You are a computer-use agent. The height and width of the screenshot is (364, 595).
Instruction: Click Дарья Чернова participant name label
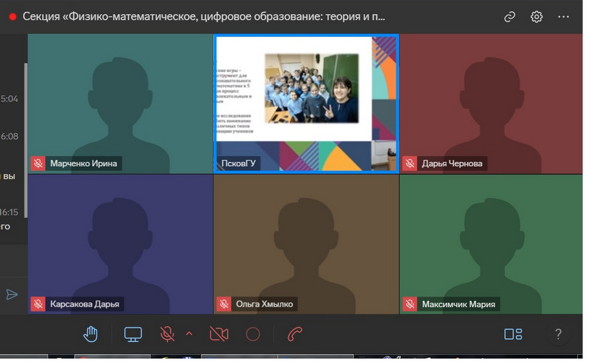[x=452, y=163]
